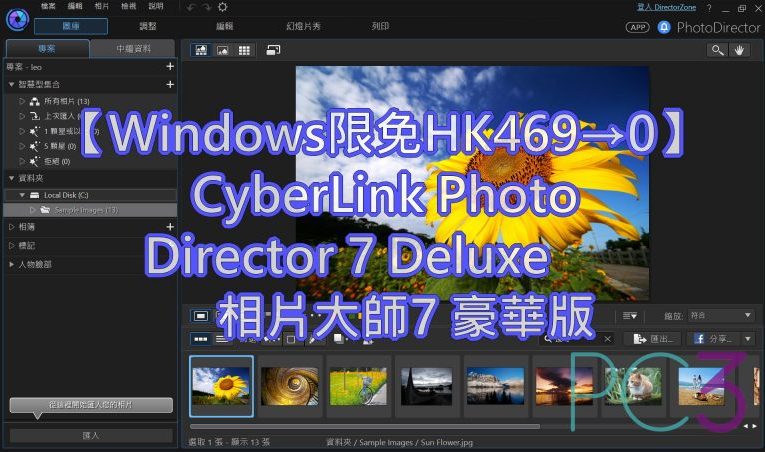Switch to the 列印 (Print) module tab
765x452 pixels.
tap(381, 26)
